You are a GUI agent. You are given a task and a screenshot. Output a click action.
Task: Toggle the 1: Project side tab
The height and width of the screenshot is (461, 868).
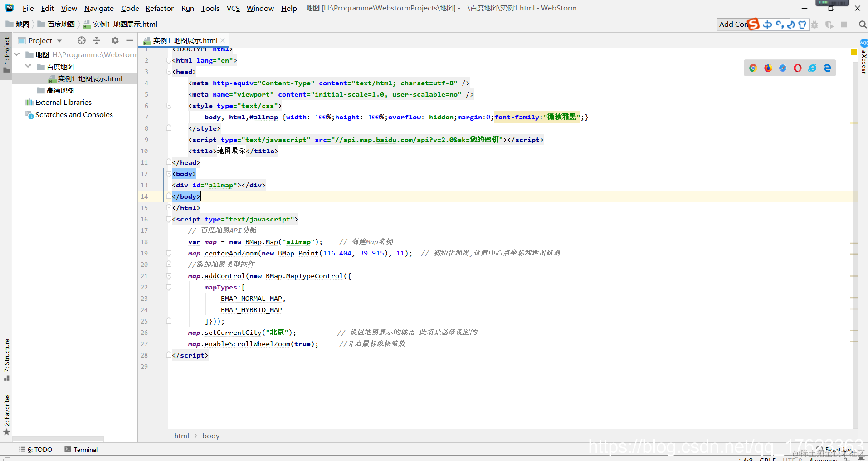(6, 55)
